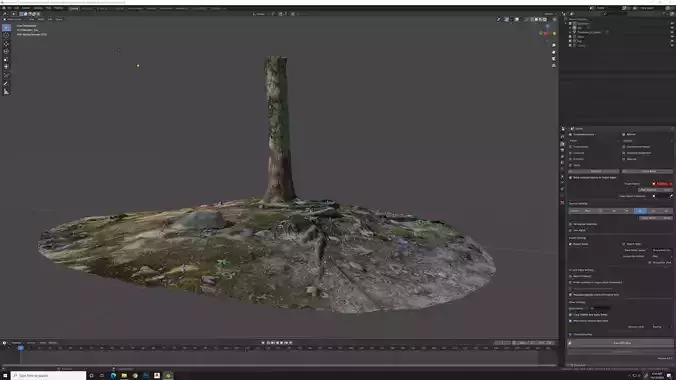The height and width of the screenshot is (380, 676).
Task: Click the zoom view magnifier icon
Action: 554,45
